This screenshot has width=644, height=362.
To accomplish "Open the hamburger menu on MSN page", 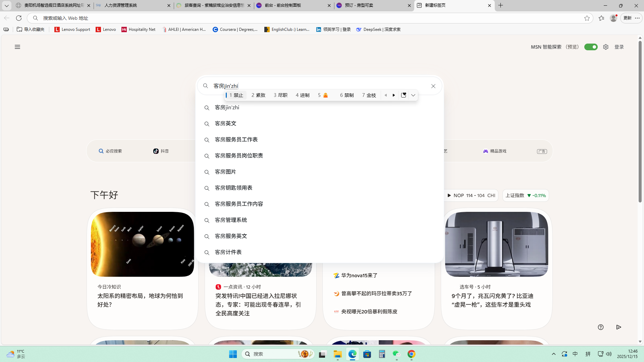I will point(17,47).
